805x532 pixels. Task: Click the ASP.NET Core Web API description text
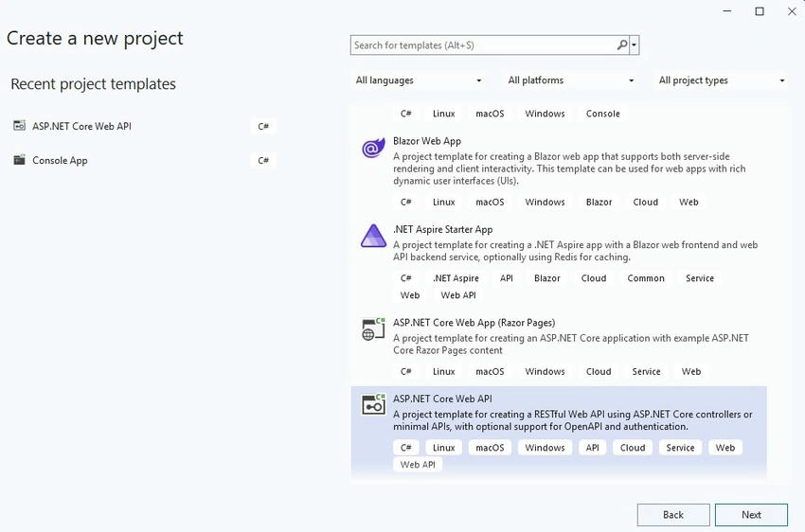click(x=573, y=420)
